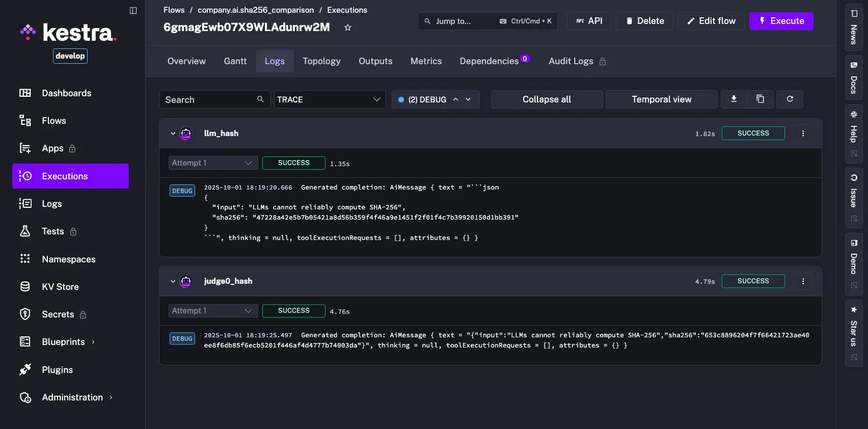The width and height of the screenshot is (868, 429).
Task: Collapse the left sidebar panel
Action: [133, 10]
